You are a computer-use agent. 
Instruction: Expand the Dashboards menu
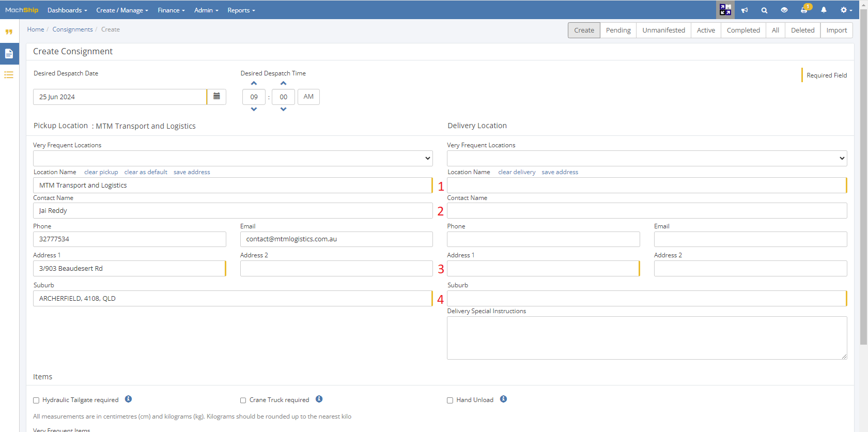[x=67, y=10]
